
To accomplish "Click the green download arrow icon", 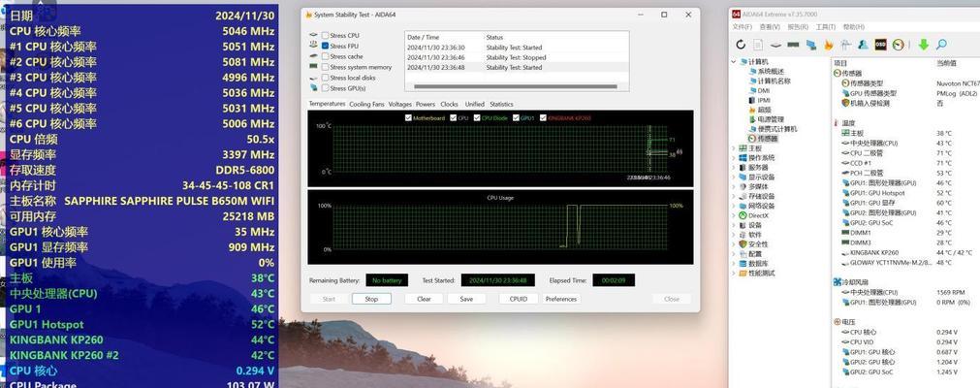I will (923, 45).
